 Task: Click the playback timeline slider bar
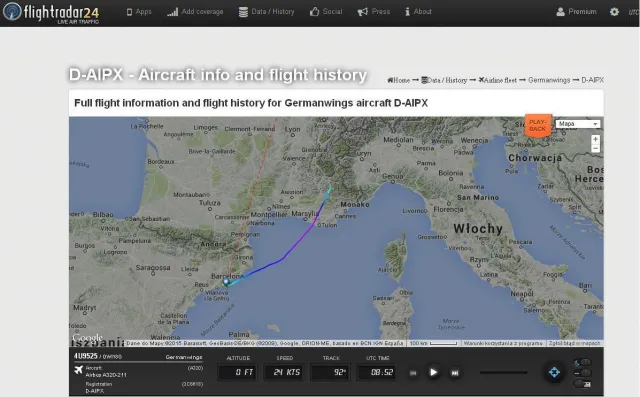pos(503,372)
